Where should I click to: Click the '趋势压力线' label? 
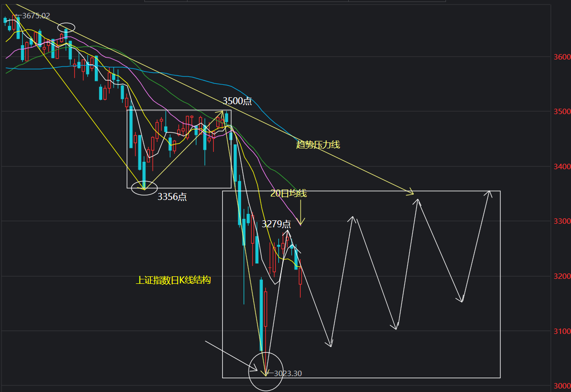coord(318,144)
